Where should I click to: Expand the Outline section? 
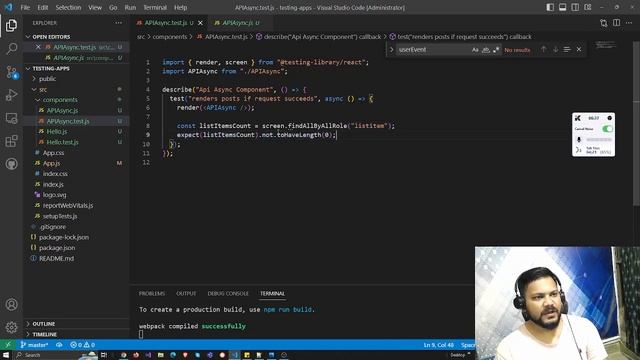coord(44,324)
